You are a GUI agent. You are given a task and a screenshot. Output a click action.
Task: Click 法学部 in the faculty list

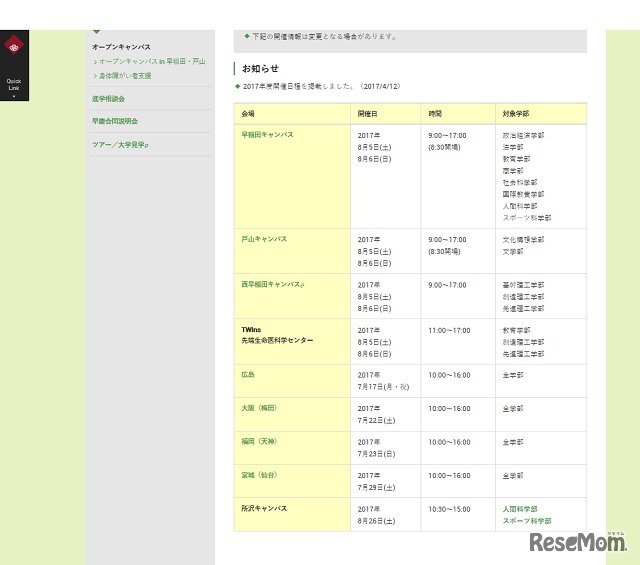coord(513,147)
